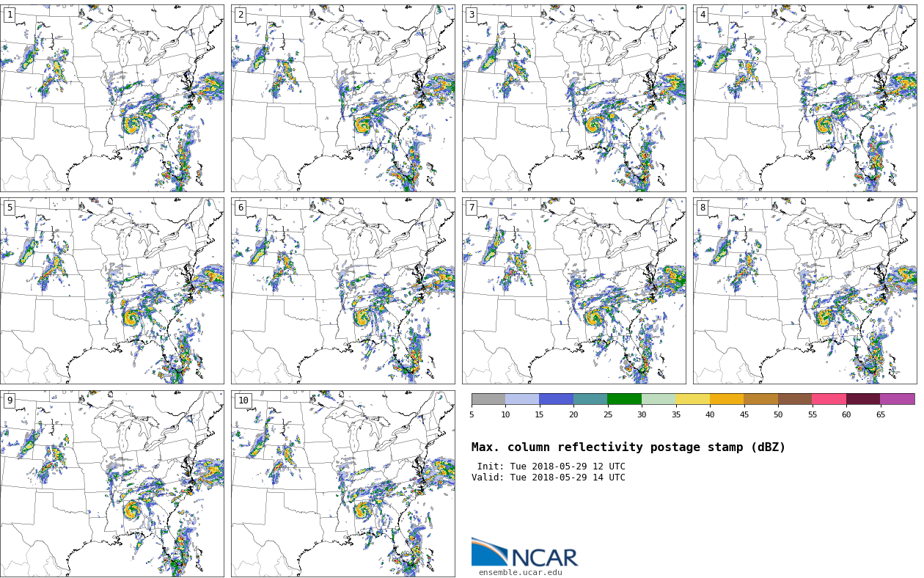Select ensemble member 8 map panel
This screenshot has width=924, height=578.
click(x=804, y=290)
